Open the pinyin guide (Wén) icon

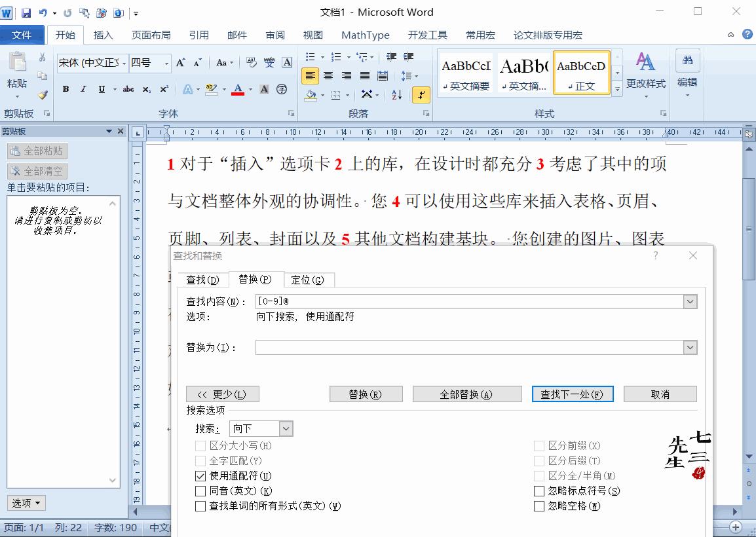(270, 62)
